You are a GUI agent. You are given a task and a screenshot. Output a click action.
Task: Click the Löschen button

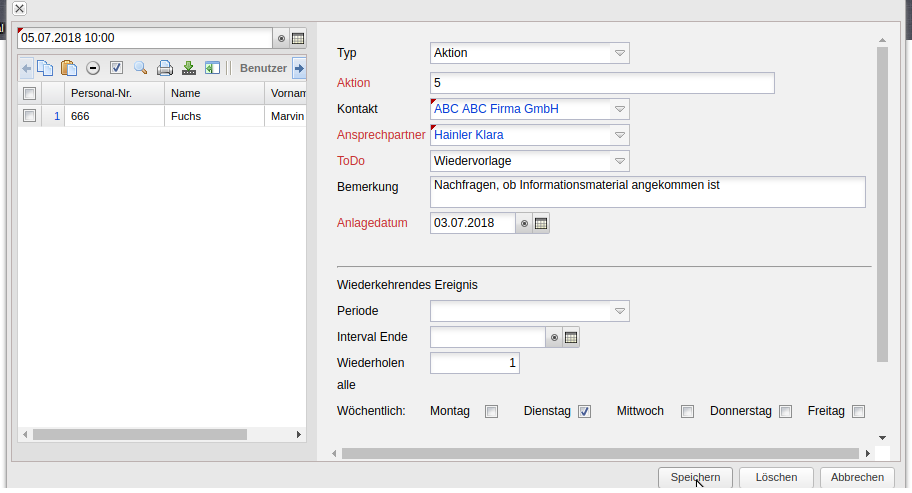coord(776,478)
